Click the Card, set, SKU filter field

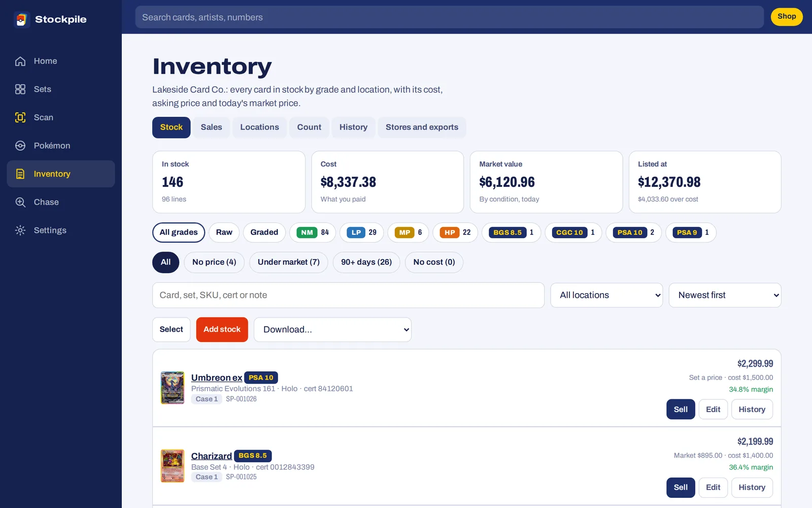click(x=348, y=295)
